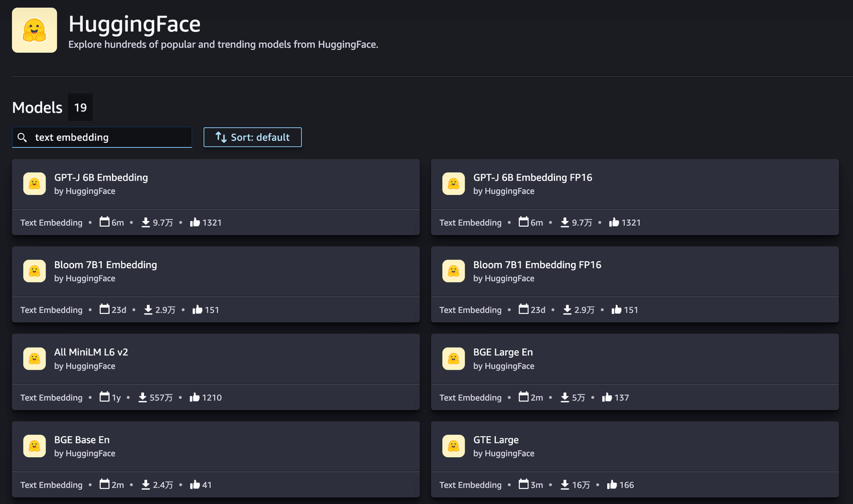
Task: Click the thumbs-up icon on BGE Large En card
Action: [607, 397]
